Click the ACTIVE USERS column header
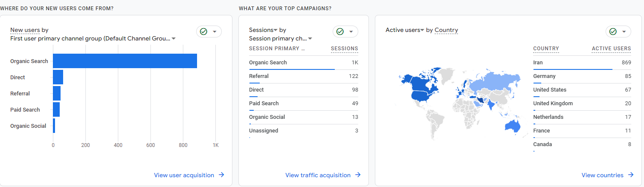This screenshot has height=187, width=644. point(611,49)
